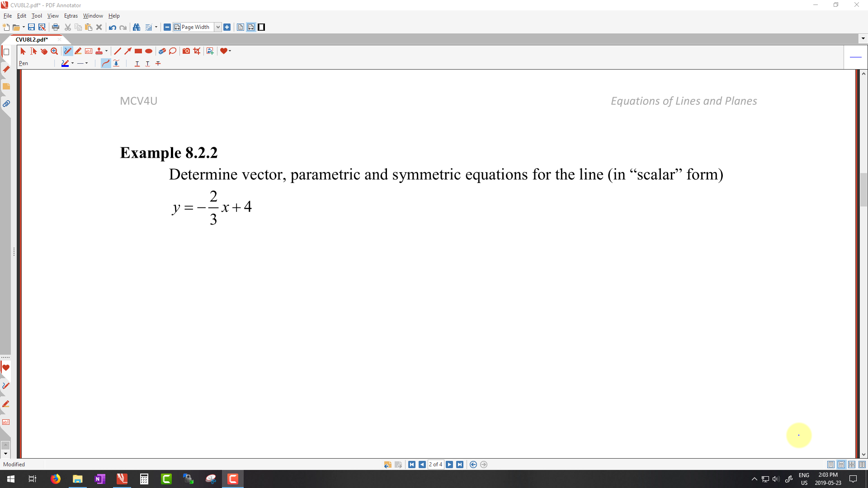Select the Stamp tool
This screenshot has width=868, height=488.
99,51
